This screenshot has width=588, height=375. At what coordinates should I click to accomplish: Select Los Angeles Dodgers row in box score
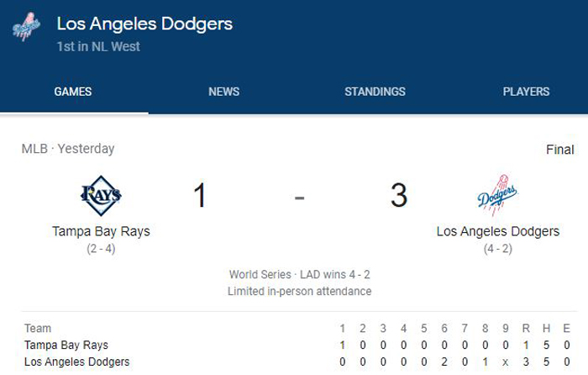tap(297, 362)
